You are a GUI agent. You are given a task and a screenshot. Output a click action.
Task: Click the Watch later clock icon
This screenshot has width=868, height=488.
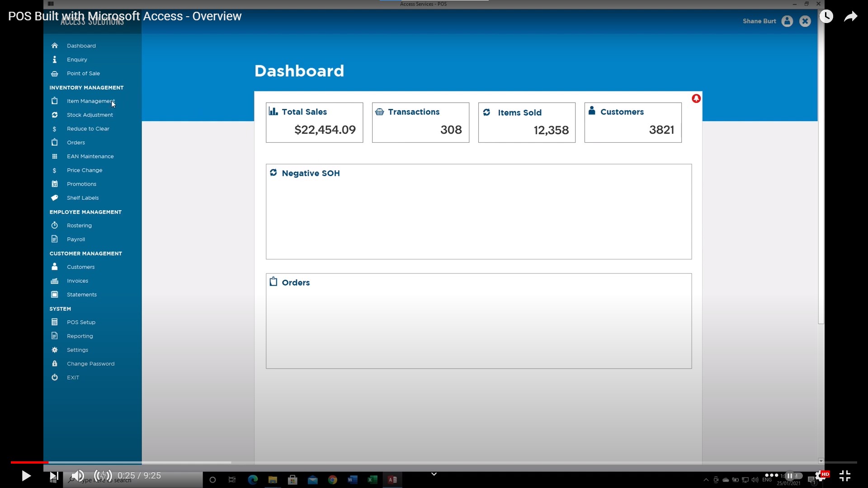point(826,17)
